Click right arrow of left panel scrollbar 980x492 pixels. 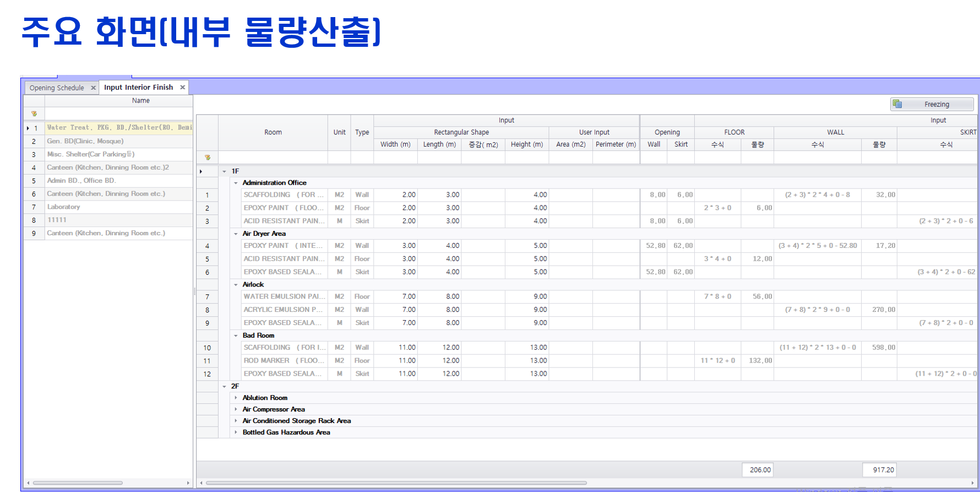[x=188, y=483]
